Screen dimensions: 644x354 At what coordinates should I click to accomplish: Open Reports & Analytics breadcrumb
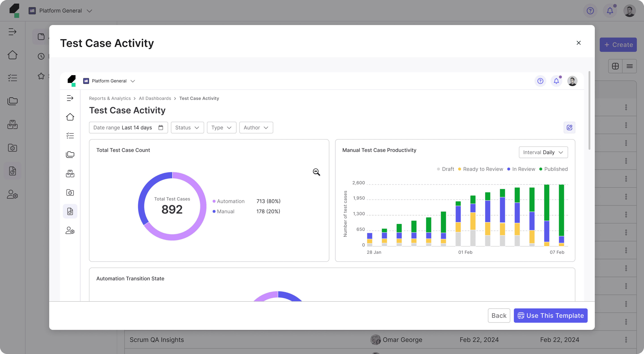coord(110,98)
